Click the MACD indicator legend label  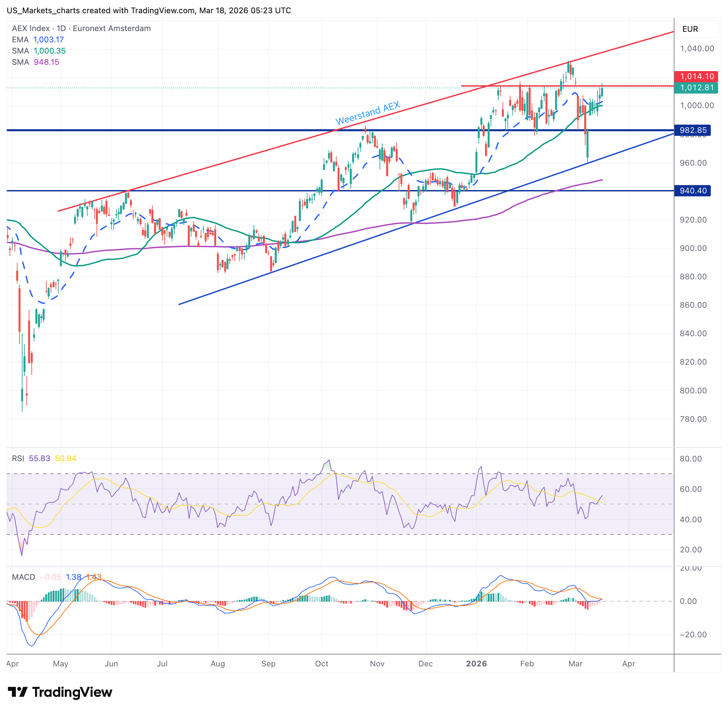click(x=23, y=577)
